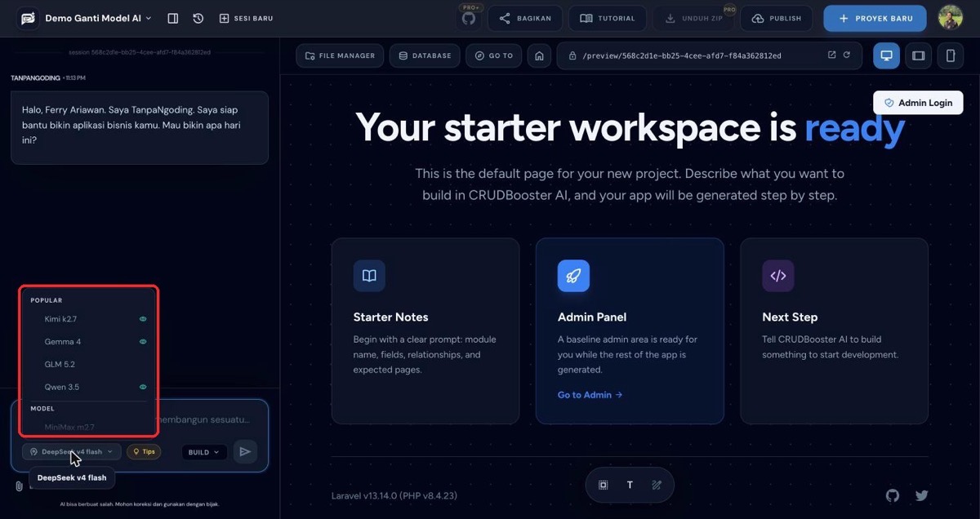Create new project with PROYEK BARU
Screen dimensions: 980x519
(875, 18)
